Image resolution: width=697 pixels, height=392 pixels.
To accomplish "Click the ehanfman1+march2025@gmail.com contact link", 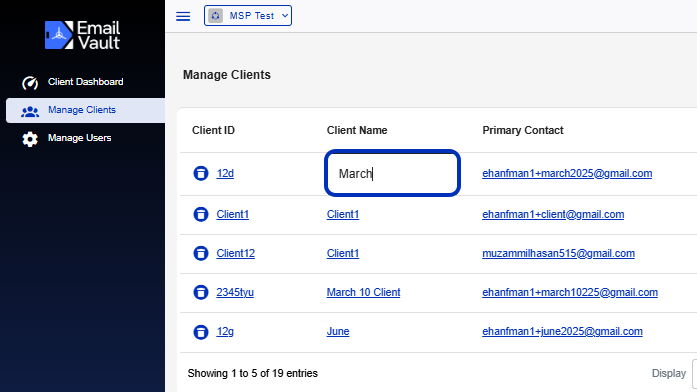I will [x=567, y=173].
